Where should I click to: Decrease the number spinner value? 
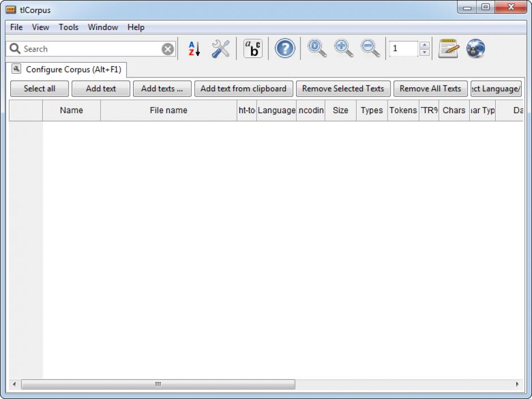[x=424, y=53]
